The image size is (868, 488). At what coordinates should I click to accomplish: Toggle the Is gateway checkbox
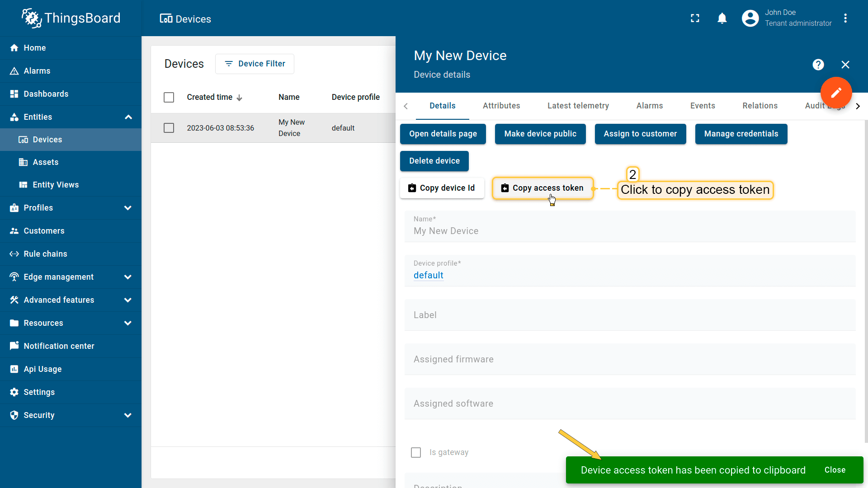[416, 452]
